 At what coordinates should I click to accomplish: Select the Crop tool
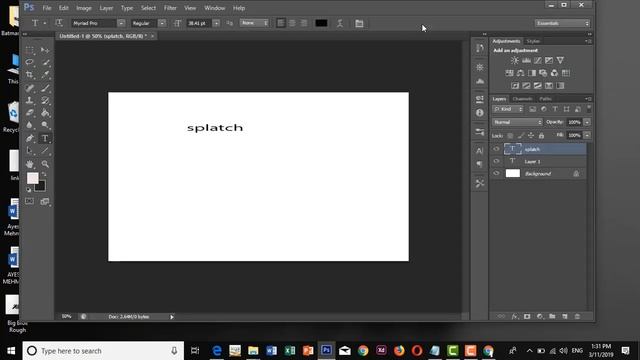point(29,75)
